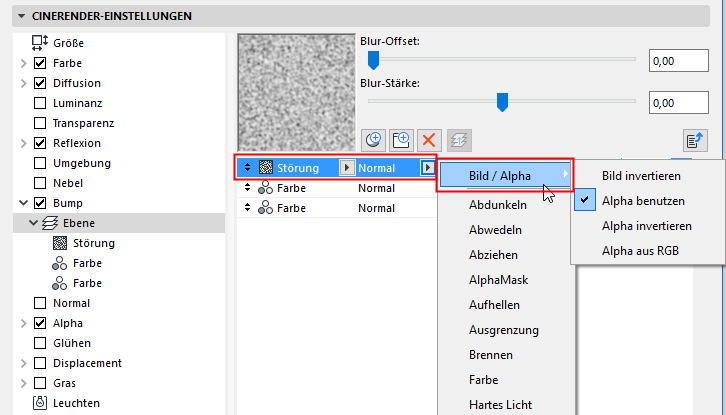The image size is (726, 415).
Task: Click the red X delete layer button
Action: point(429,140)
